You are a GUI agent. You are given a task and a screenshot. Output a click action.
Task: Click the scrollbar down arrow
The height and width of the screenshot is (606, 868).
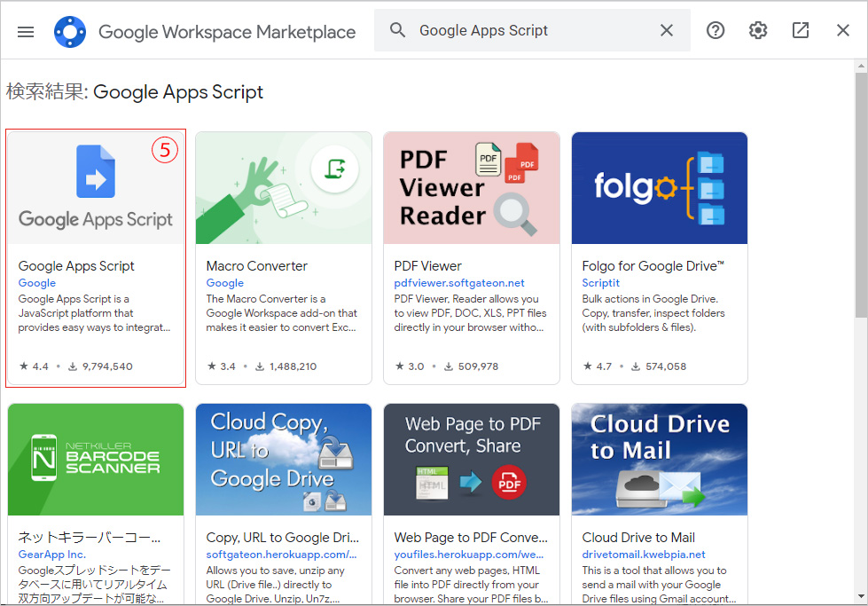point(861,597)
